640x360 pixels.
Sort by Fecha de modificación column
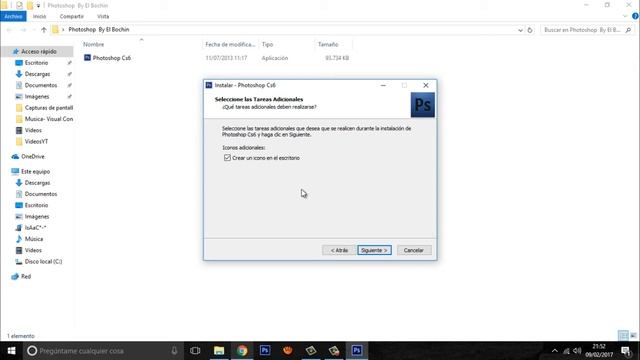click(230, 44)
